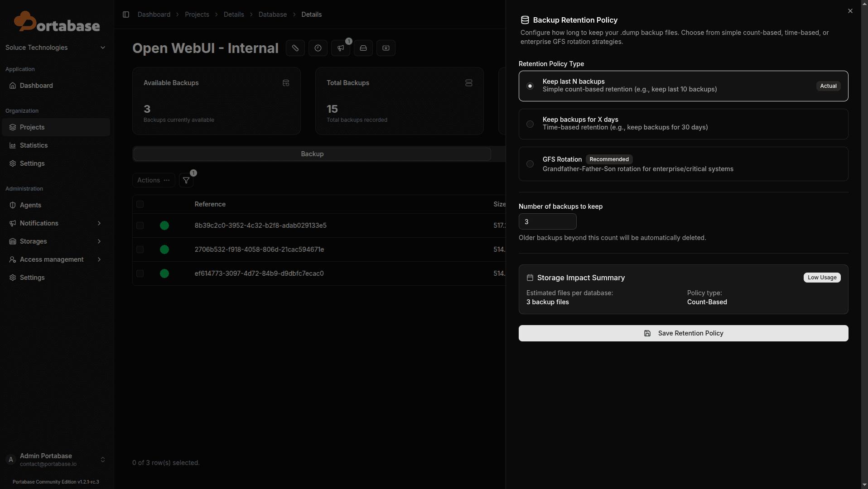
Task: Check the row for backup ef614773
Action: click(140, 273)
